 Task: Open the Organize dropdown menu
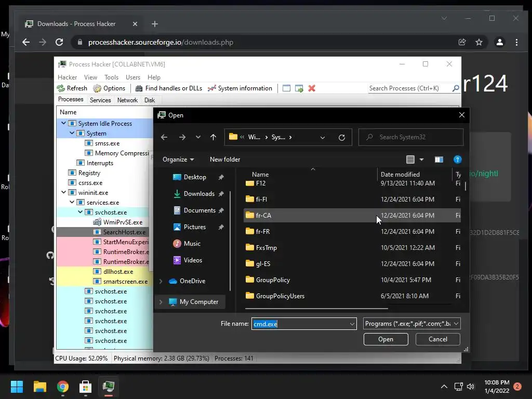point(178,159)
